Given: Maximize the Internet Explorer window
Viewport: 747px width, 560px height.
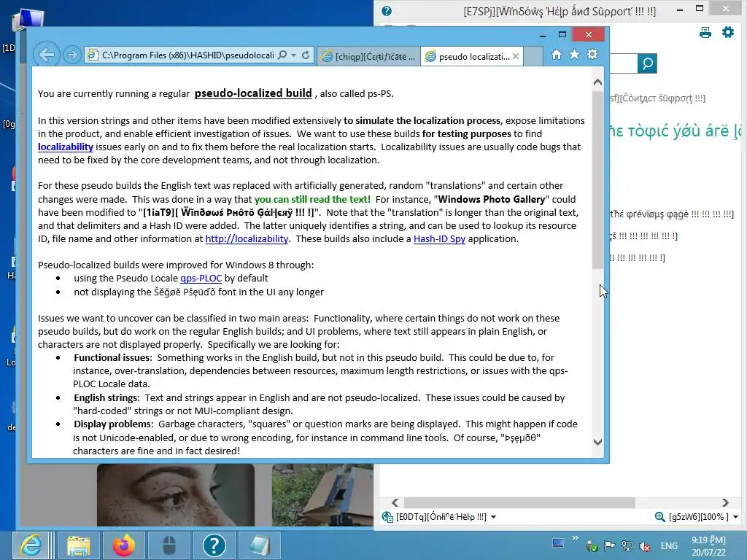Looking at the screenshot, I should tap(562, 34).
